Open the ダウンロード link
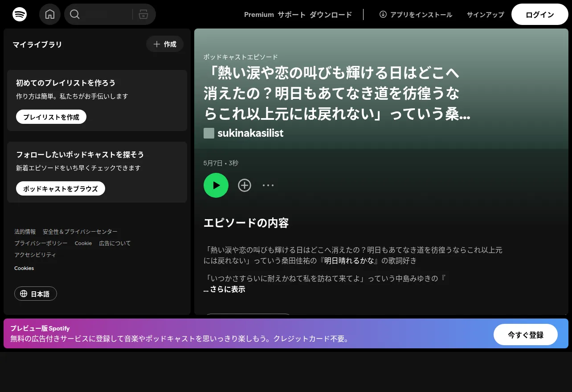572x392 pixels. tap(331, 15)
